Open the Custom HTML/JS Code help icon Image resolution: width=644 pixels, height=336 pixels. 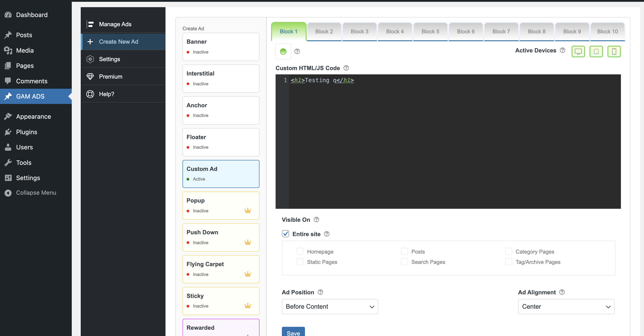tap(346, 68)
